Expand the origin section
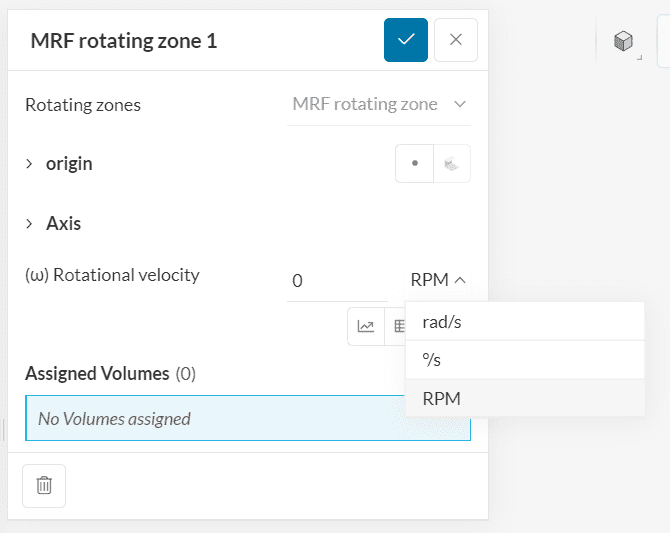 click(30, 164)
